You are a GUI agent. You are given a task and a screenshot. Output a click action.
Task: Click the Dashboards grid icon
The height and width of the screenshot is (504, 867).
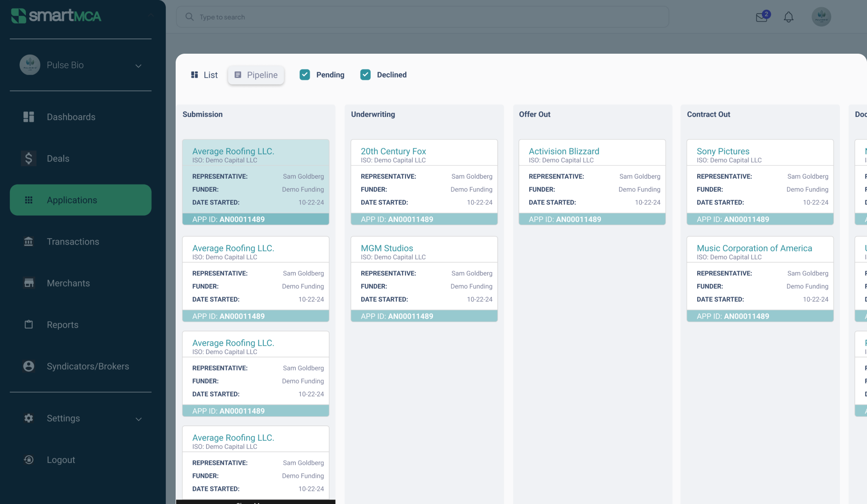(28, 117)
